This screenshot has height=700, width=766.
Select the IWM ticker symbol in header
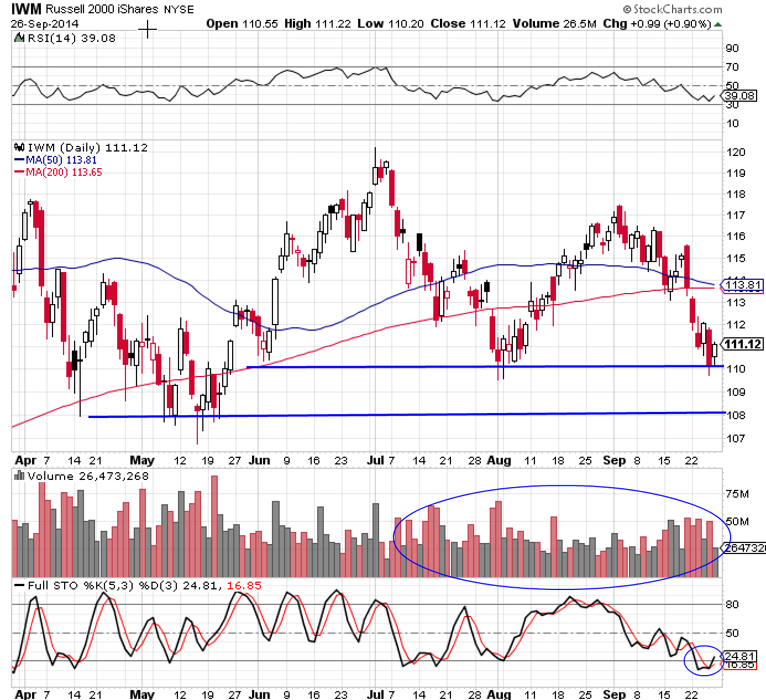point(27,9)
